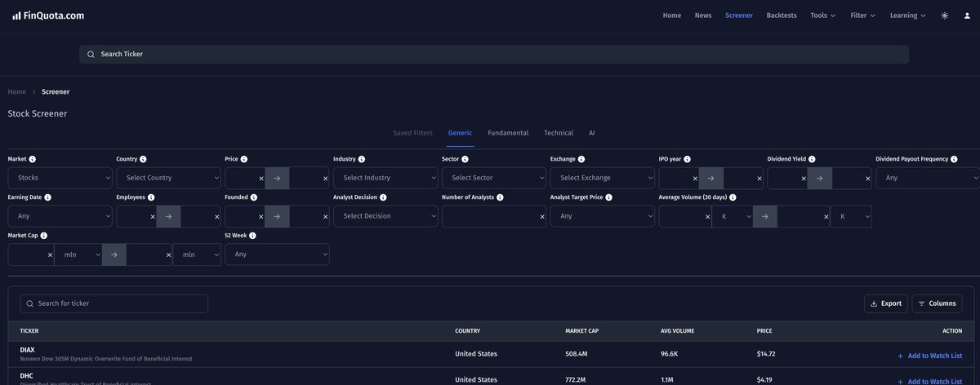Click the Dividend Payout Frequency info icon
This screenshot has height=385, width=980.
[954, 159]
